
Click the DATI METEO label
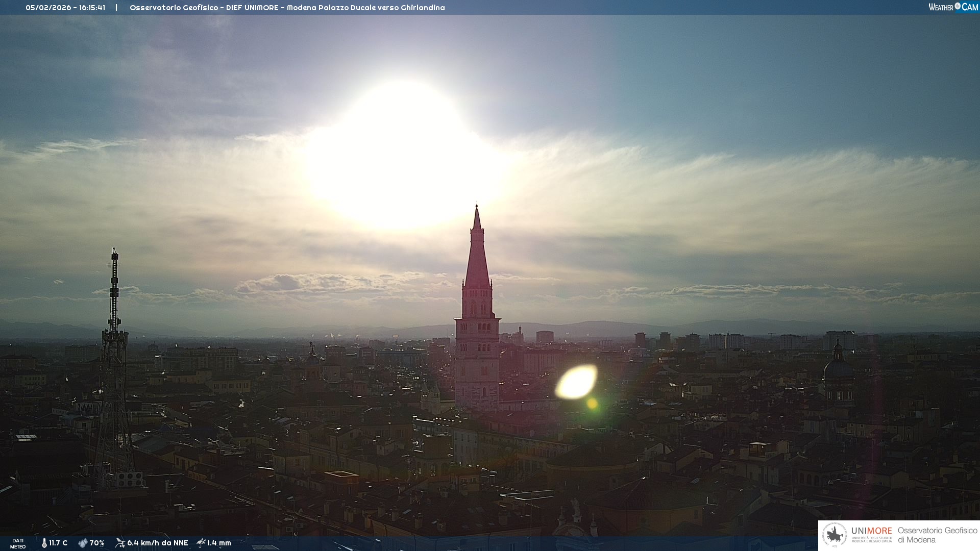coord(18,543)
